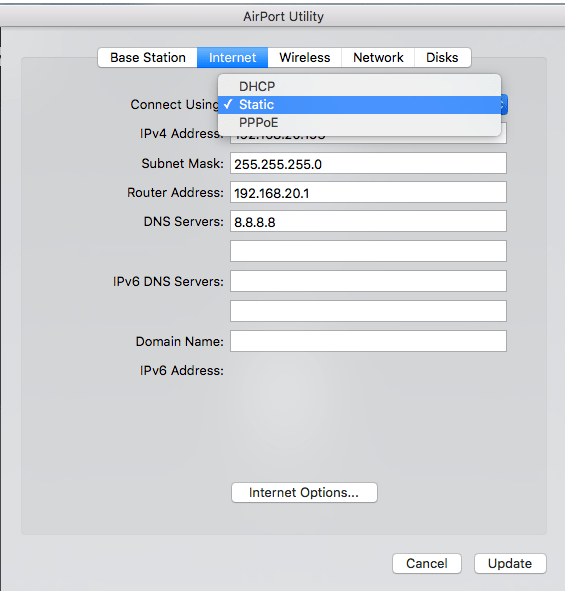The image size is (565, 591).
Task: Open Internet Options dialog
Action: tap(304, 492)
